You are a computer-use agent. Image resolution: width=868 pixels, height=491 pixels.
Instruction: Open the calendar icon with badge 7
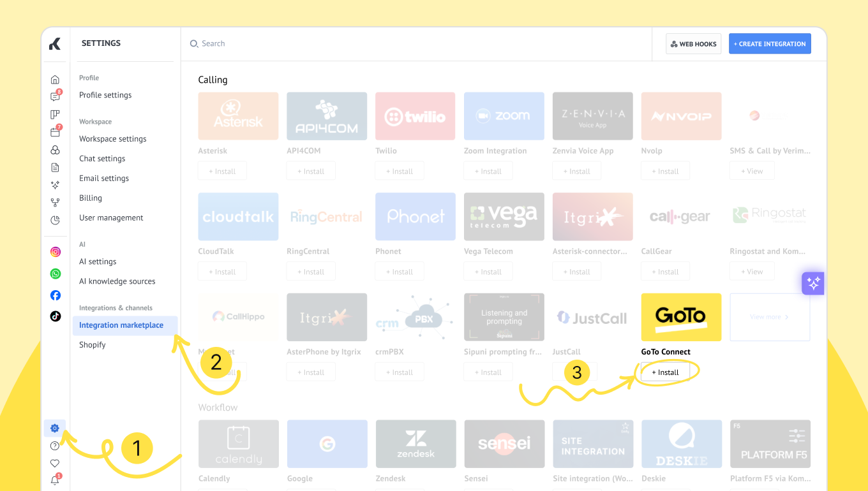coord(55,132)
